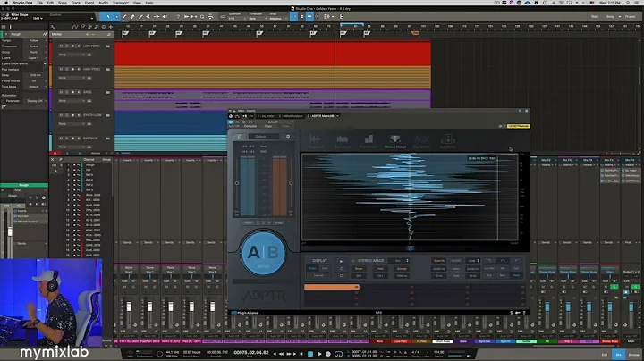Screen dimensions: 644x361
Task: Click the Mono button under meters
Action: [x=248, y=222]
